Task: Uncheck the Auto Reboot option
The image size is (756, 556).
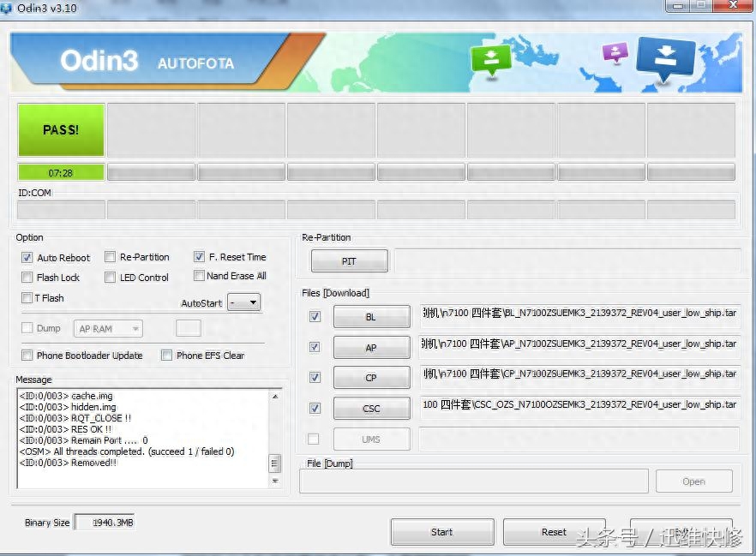Action: [27, 258]
